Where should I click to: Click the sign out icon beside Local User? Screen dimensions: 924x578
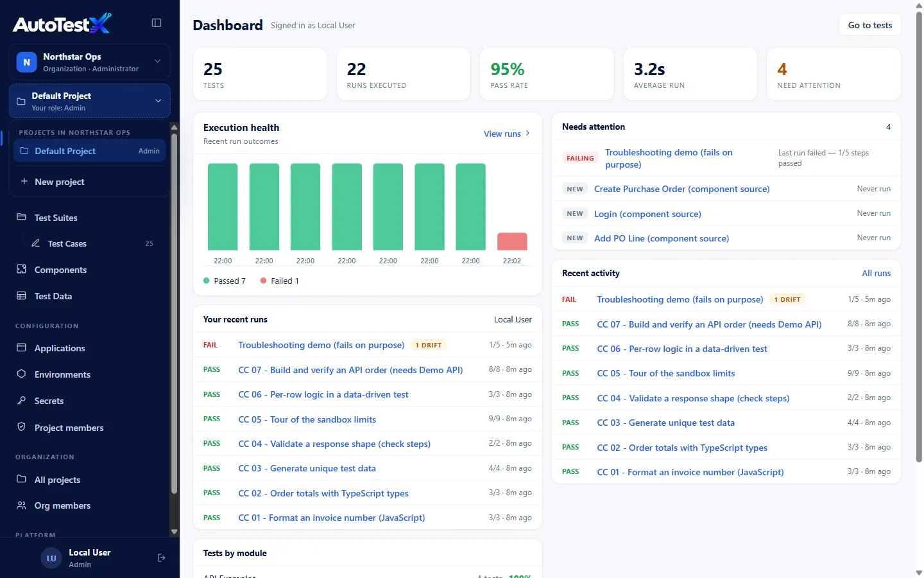(x=161, y=558)
